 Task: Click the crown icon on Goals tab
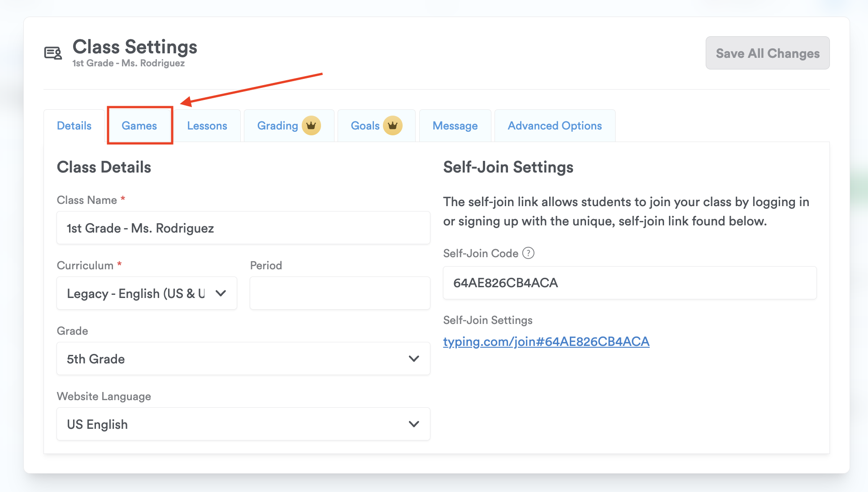393,125
